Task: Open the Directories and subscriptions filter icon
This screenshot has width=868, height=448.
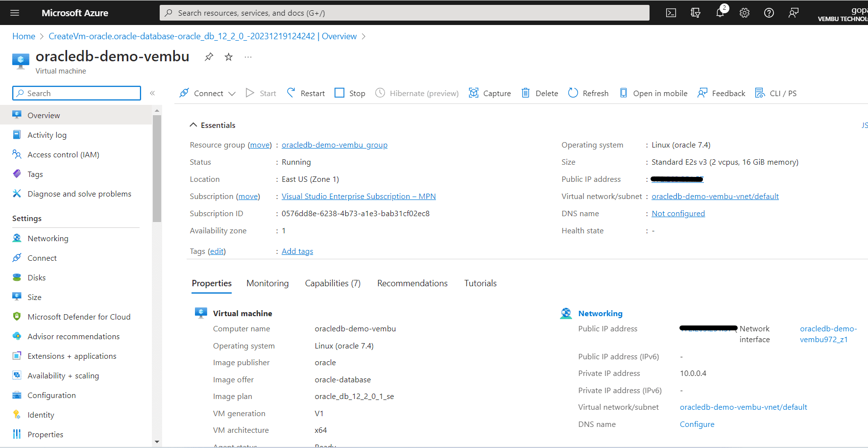Action: [696, 13]
